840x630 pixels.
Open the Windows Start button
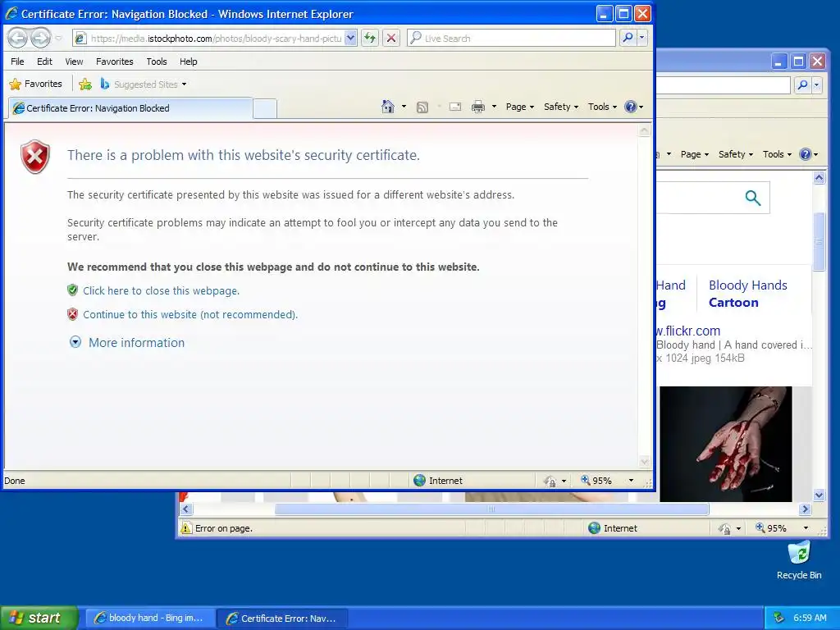[39, 618]
